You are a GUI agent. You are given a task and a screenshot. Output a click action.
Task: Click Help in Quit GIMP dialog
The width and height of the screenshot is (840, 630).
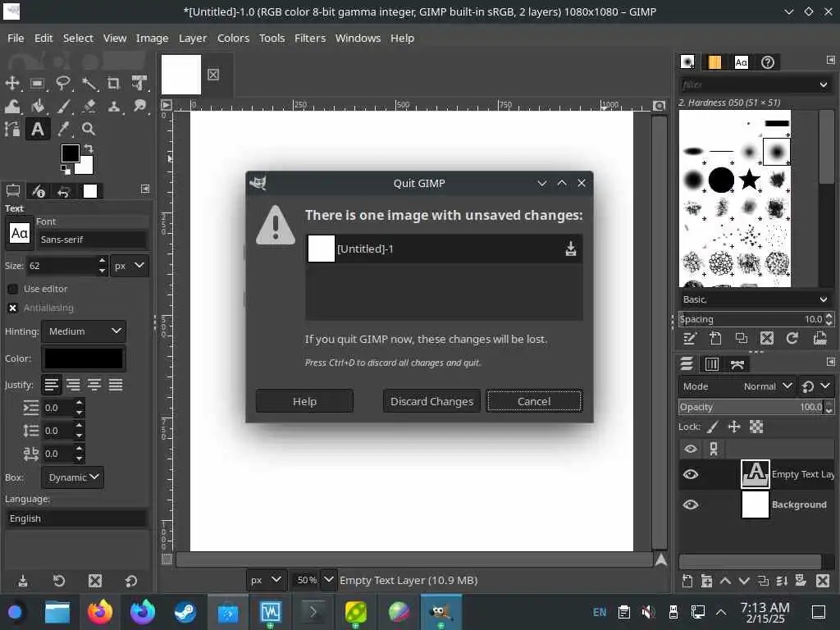[304, 401]
